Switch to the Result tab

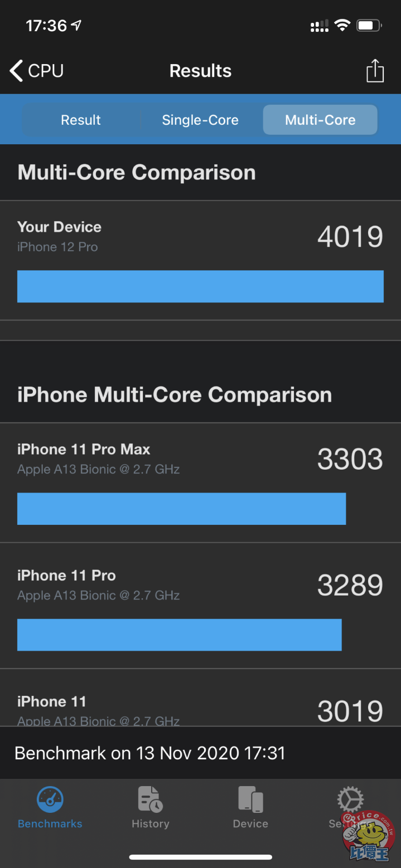[81, 120]
